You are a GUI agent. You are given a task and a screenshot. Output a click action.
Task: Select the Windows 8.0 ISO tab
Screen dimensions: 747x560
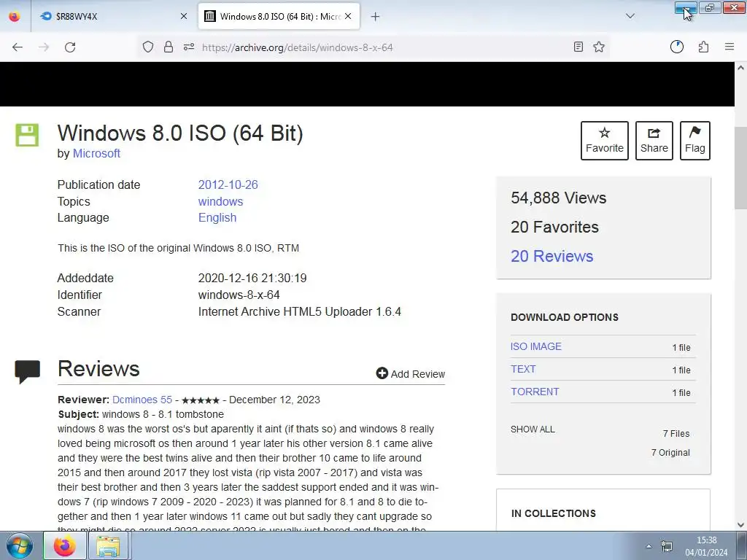279,17
